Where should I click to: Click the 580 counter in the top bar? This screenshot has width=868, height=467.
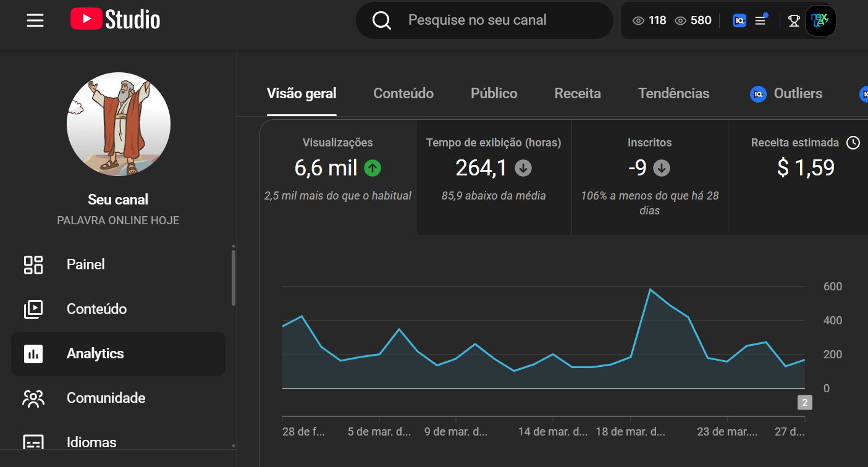(x=701, y=20)
